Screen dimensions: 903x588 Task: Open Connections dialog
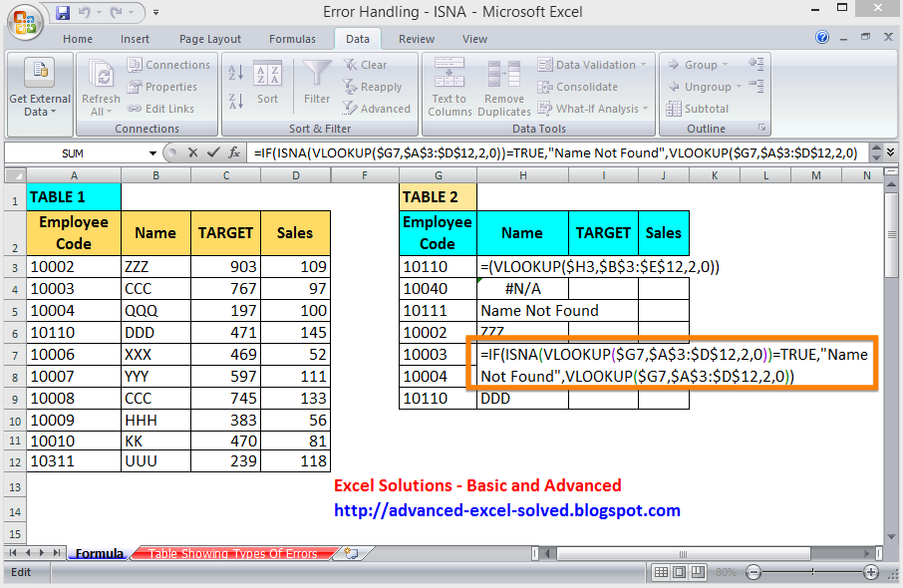[x=168, y=65]
